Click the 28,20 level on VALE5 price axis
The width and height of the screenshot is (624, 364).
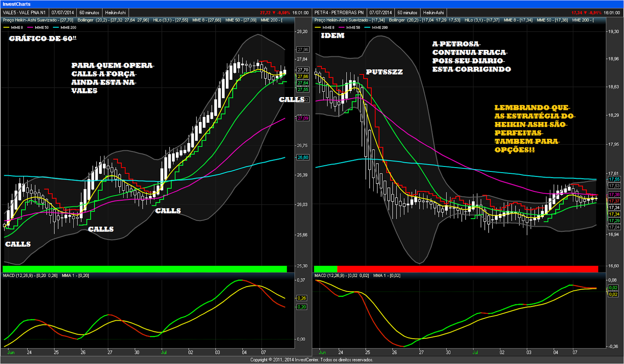coord(302,32)
